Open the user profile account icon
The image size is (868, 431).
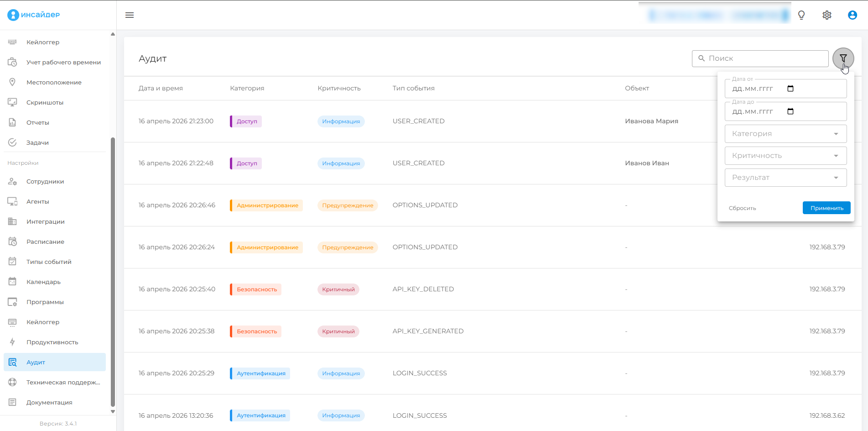point(852,15)
